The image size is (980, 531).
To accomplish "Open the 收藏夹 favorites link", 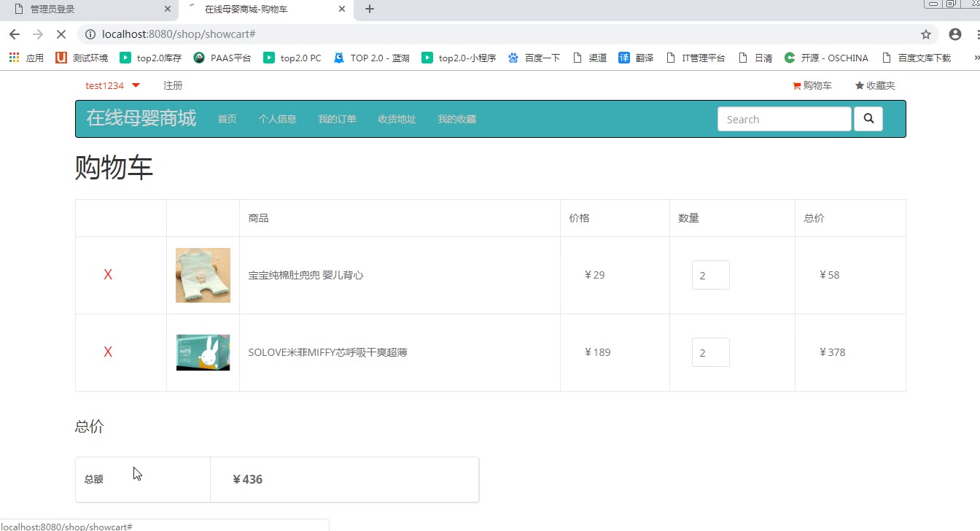I will 875,85.
